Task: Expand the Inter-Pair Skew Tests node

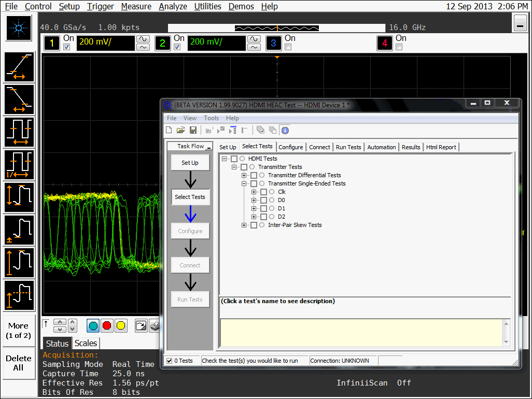Action: (x=244, y=225)
